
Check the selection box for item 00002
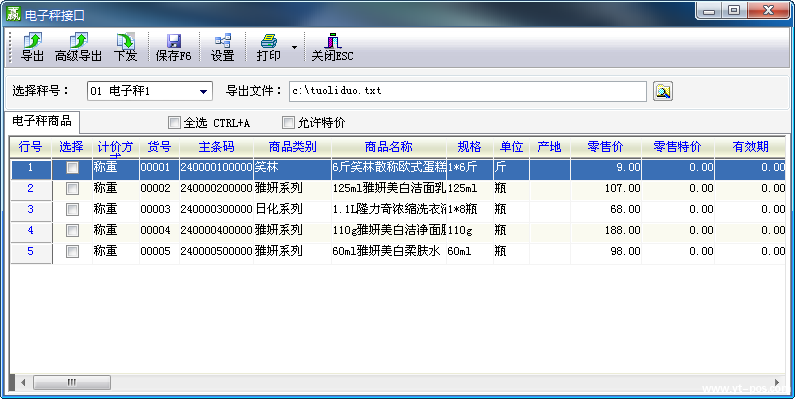73,189
